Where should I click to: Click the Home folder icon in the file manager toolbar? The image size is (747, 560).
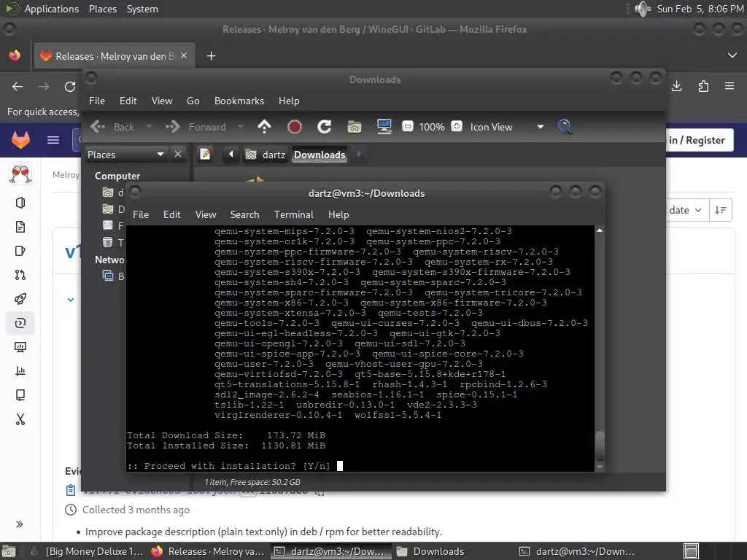[355, 127]
